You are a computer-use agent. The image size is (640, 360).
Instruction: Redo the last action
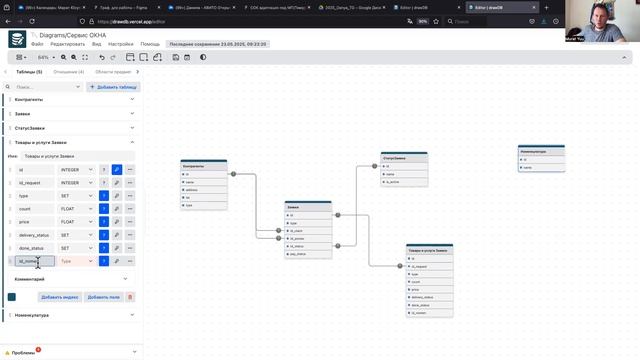(113, 58)
